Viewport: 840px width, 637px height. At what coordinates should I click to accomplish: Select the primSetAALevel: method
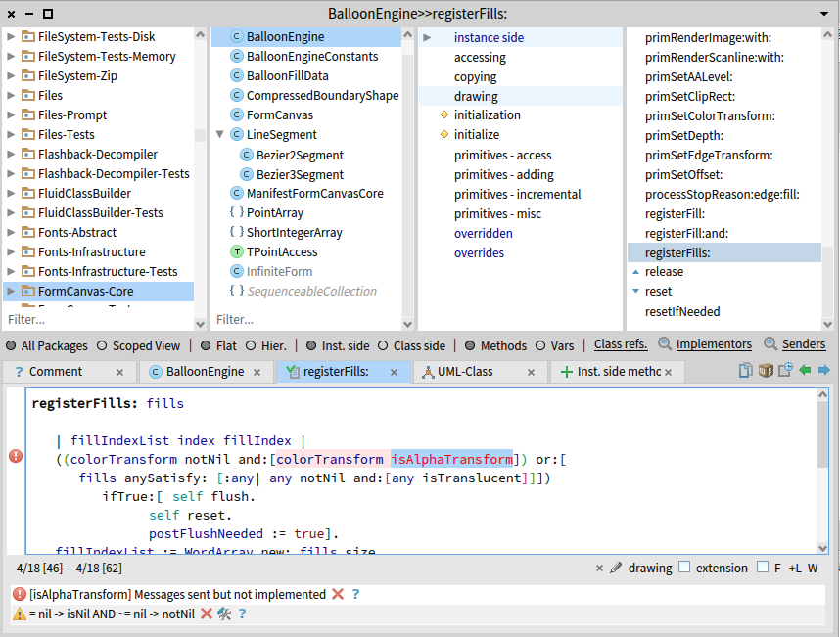[x=689, y=76]
